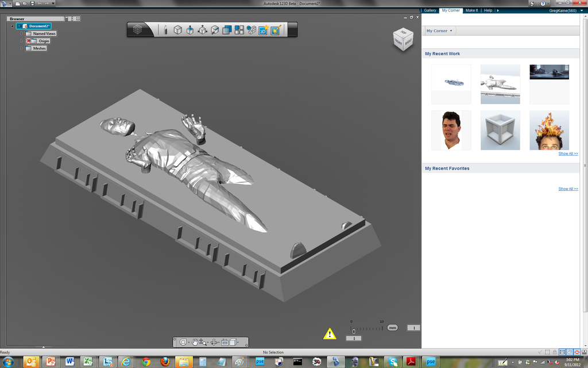This screenshot has width=588, height=368.
Task: Click the 2D drawing star icon
Action: click(264, 30)
